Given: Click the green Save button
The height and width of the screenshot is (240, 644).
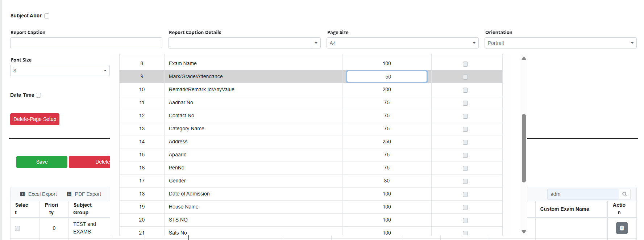Looking at the screenshot, I should click(x=42, y=162).
